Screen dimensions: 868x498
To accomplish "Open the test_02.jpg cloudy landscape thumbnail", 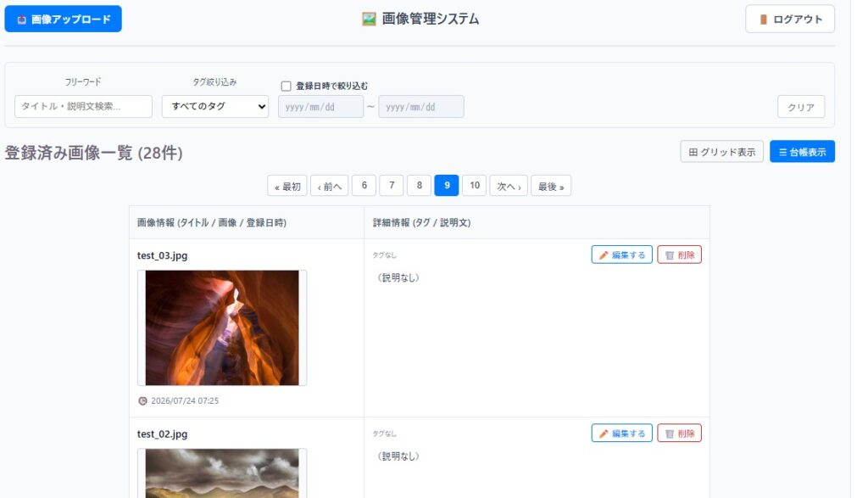I will [222, 473].
